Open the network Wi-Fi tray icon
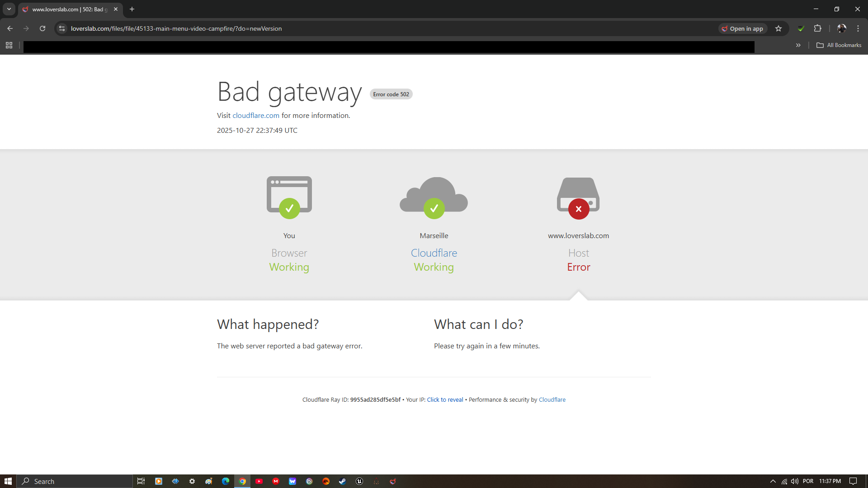Image resolution: width=868 pixels, height=488 pixels. click(784, 481)
